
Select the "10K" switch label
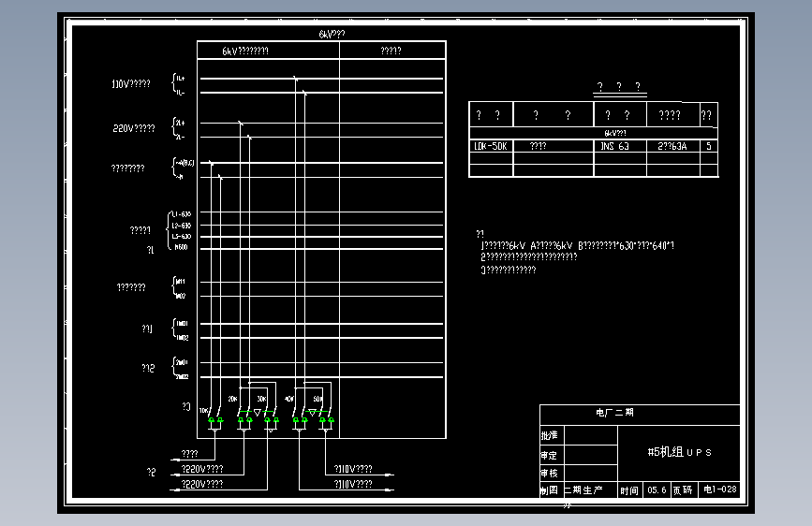tap(203, 411)
